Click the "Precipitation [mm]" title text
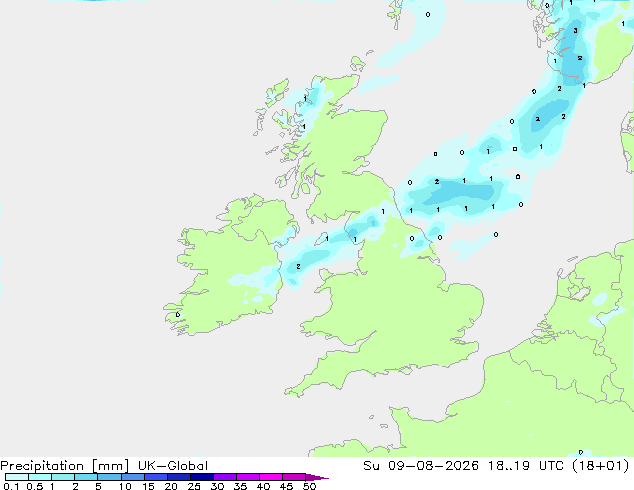Image resolution: width=634 pixels, height=490 pixels. pyautogui.click(x=64, y=466)
